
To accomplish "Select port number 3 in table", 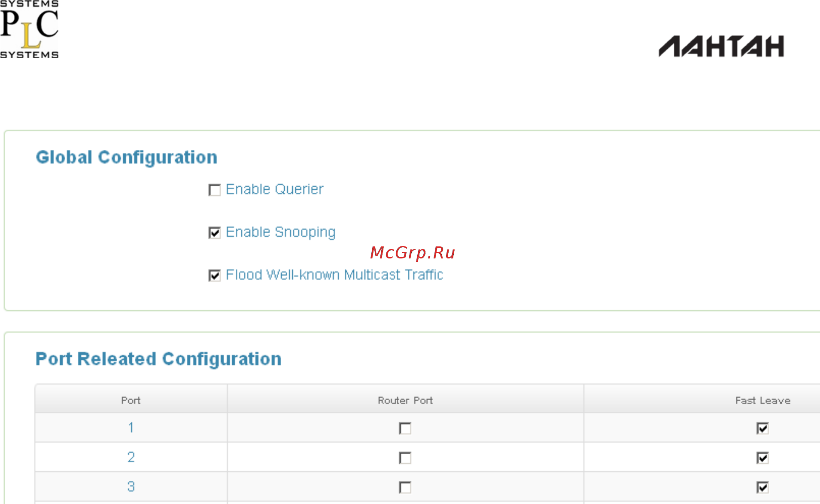I will click(131, 487).
